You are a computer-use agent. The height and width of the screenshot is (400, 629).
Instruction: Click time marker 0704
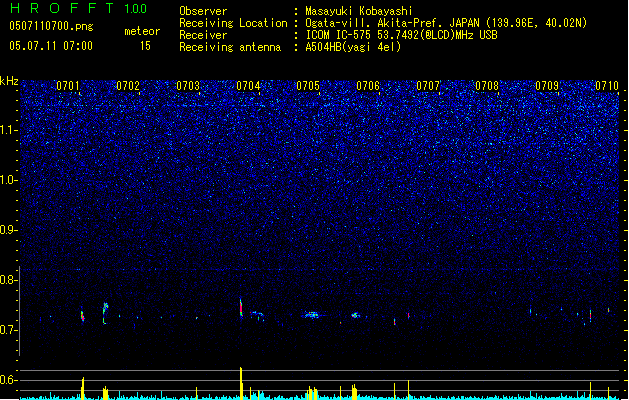248,86
